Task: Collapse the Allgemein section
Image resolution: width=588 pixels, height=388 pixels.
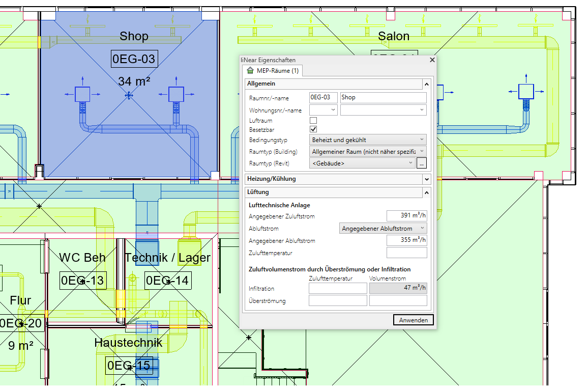Action: 426,84
